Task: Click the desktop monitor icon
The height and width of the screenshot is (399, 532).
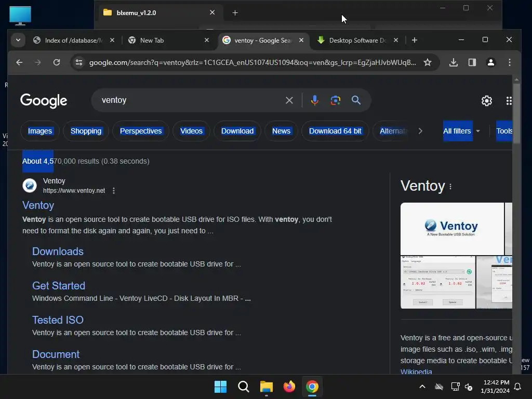Action: click(20, 16)
